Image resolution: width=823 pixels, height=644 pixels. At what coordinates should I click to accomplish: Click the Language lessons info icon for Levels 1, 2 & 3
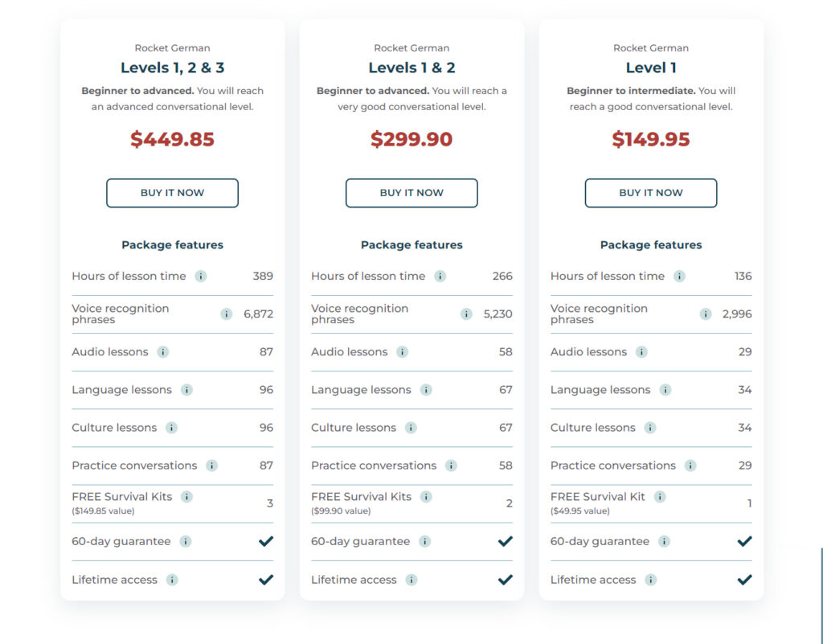[x=186, y=390]
